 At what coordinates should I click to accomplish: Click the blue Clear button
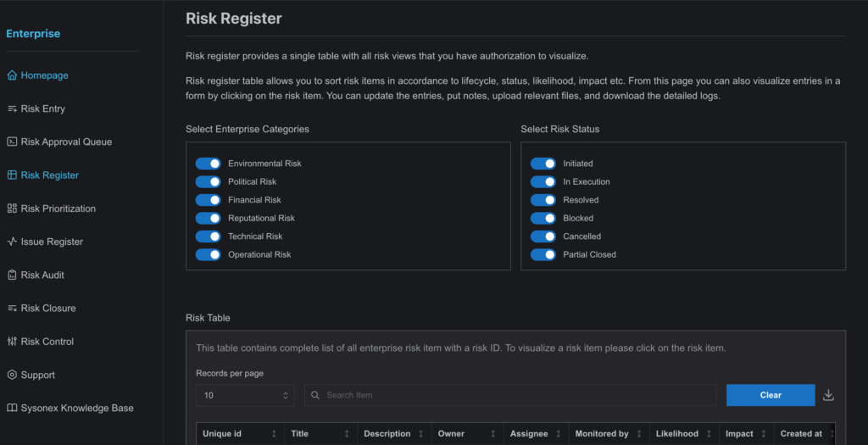(x=771, y=395)
